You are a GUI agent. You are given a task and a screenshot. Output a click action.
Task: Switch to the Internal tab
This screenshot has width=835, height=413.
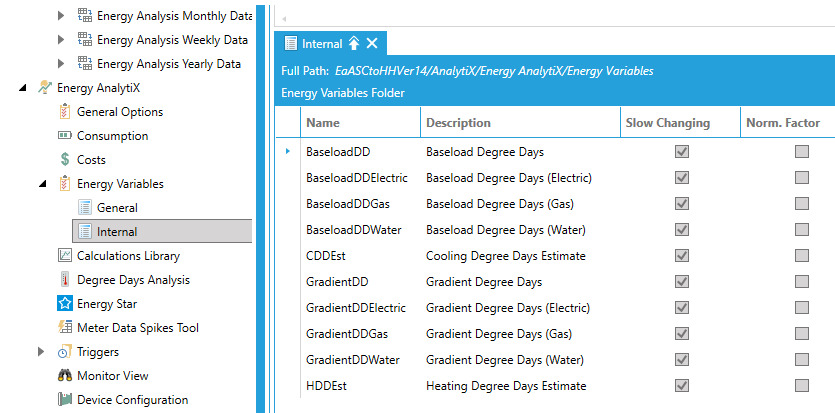click(x=321, y=43)
